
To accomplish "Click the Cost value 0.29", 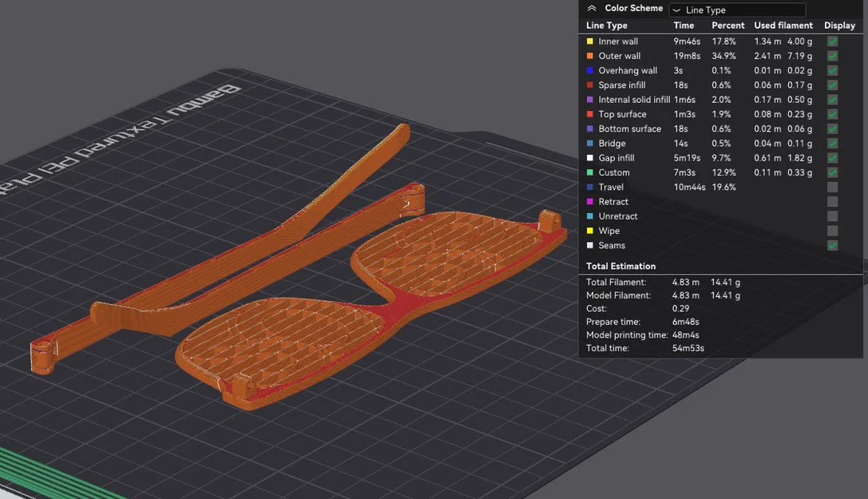I will click(x=680, y=308).
